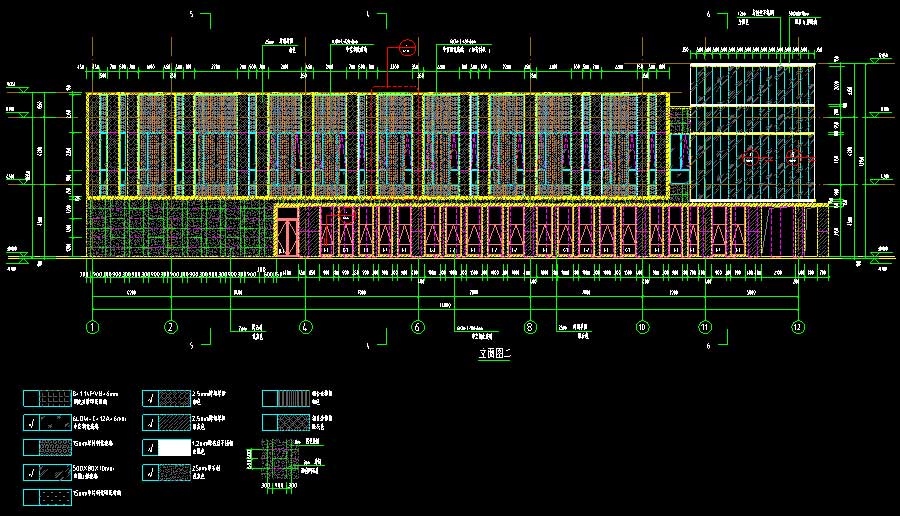This screenshot has height=516, width=900.
Task: Select axis grid bubble number 8
Action: click(530, 327)
